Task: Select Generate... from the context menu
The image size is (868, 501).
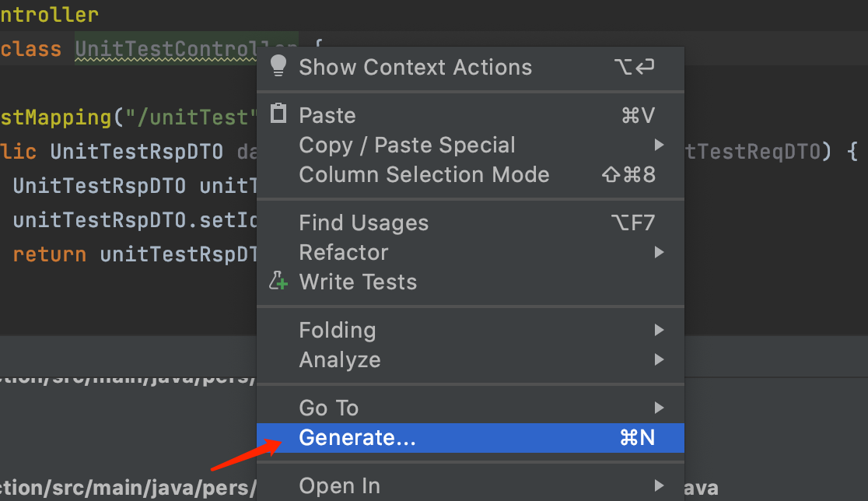Action: point(471,438)
